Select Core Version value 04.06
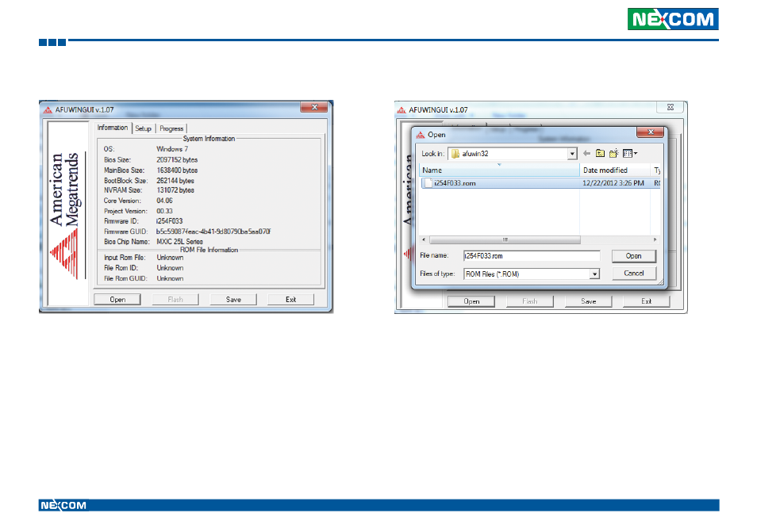 (x=164, y=201)
